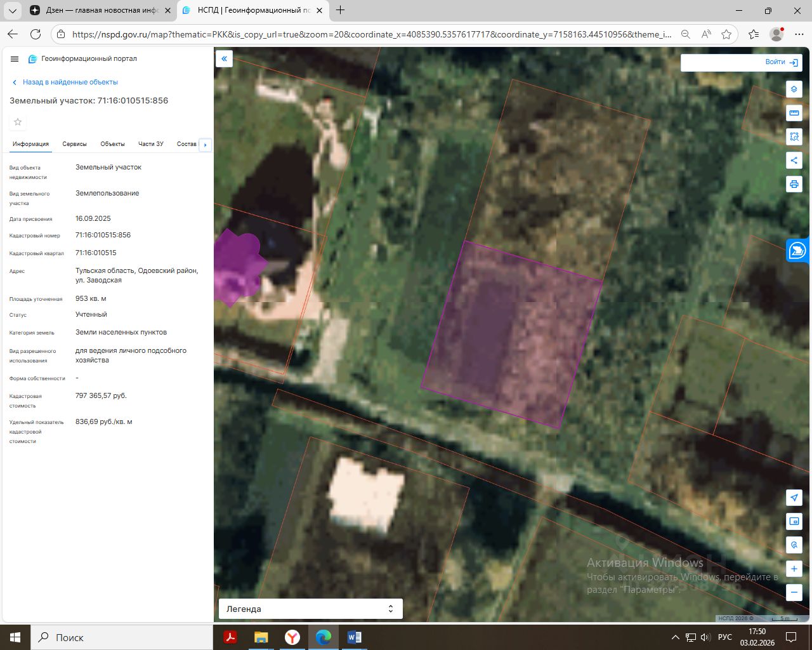Click the cadastral number 71:16:010515:856 value
This screenshot has width=812, height=650.
103,235
